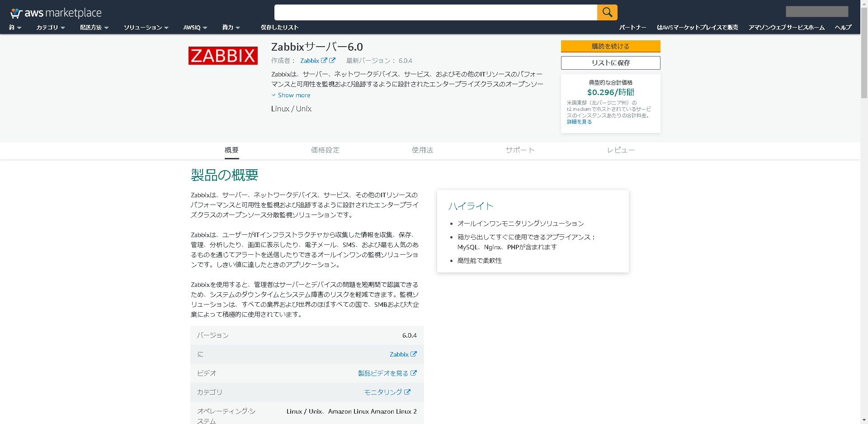868x424 pixels.
Task: Open the モニタリング category link
Action: 383,392
